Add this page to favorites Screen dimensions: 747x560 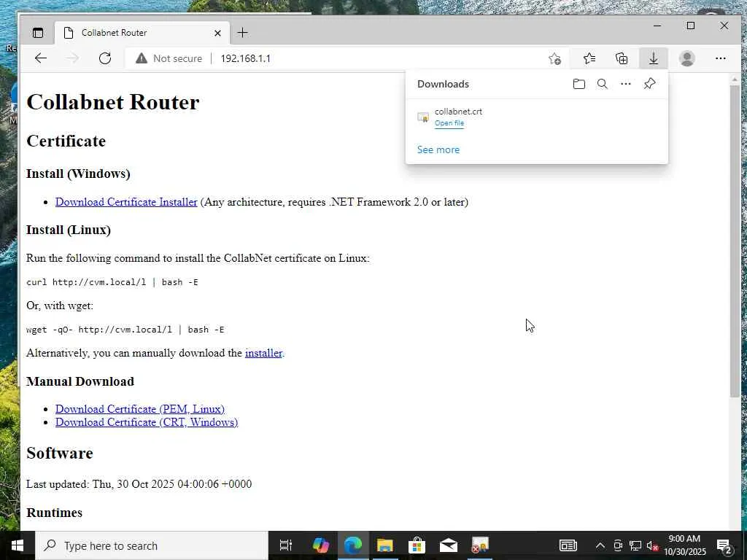554,58
